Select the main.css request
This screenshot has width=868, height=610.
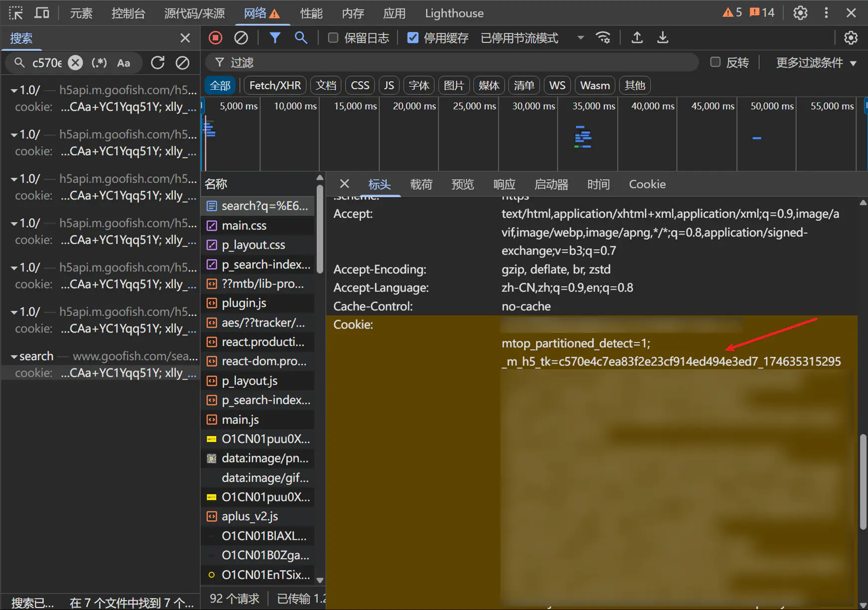244,226
